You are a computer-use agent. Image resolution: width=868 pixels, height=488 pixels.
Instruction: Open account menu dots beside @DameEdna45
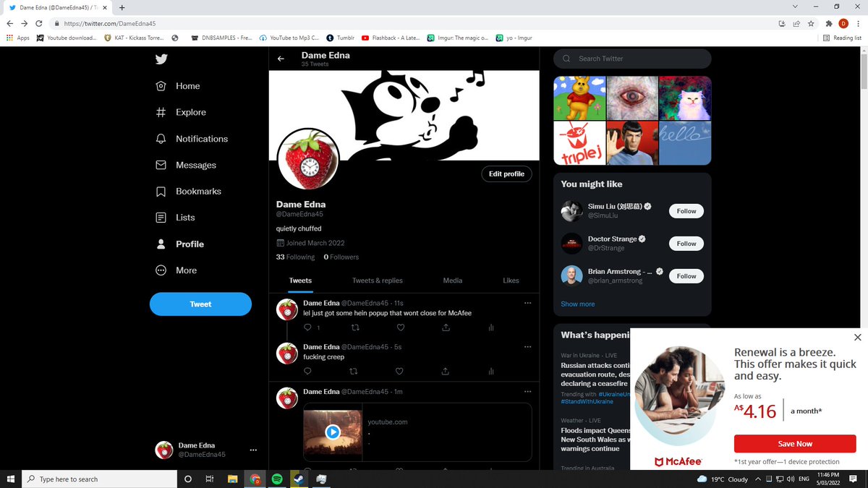tap(253, 450)
